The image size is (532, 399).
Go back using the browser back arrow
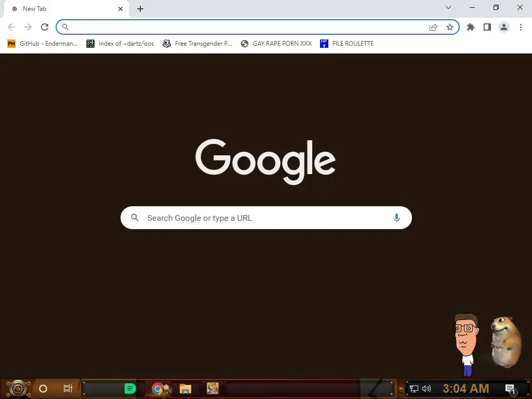point(11,27)
